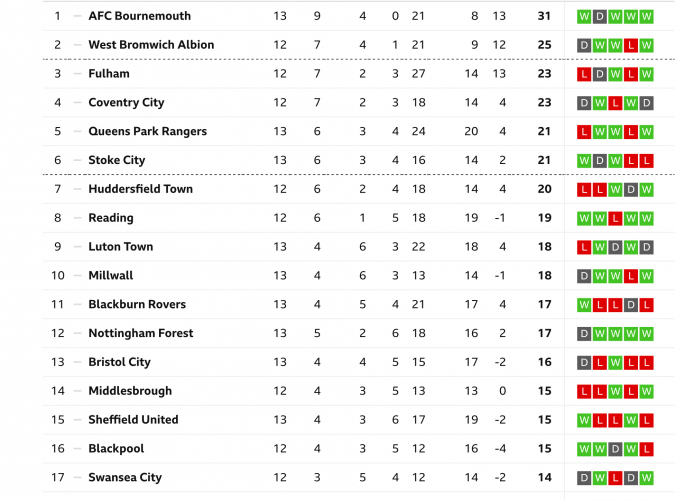Click the draw badge in Fulham's form

pyautogui.click(x=600, y=74)
